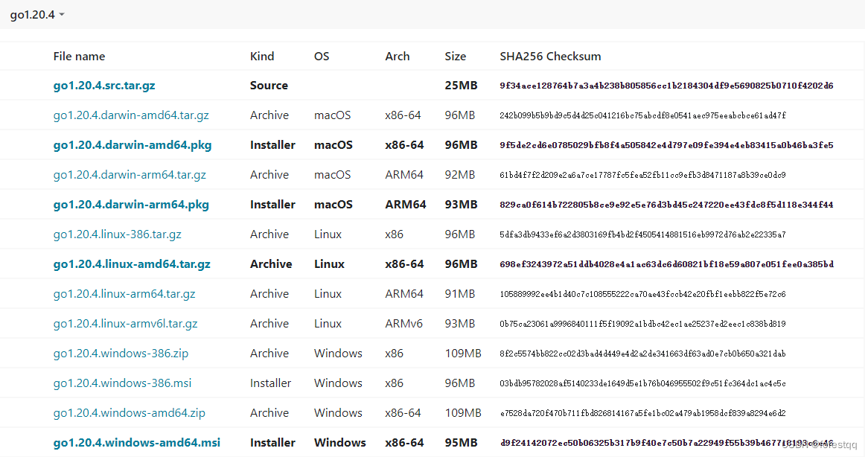
Task: Click the Size column header
Action: click(456, 56)
